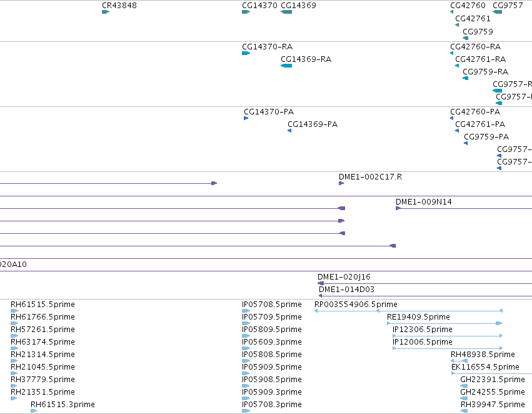Click the IP05809.5prime label
This screenshot has height=414, width=532.
(x=272, y=330)
